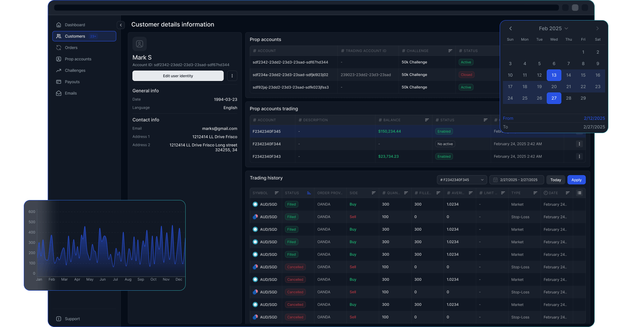
Task: Toggle the active sort on STATUS in Trading history
Action: [x=309, y=193]
